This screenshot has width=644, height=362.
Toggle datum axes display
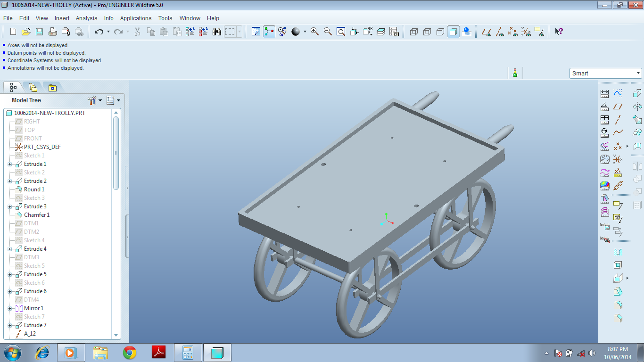click(x=500, y=32)
